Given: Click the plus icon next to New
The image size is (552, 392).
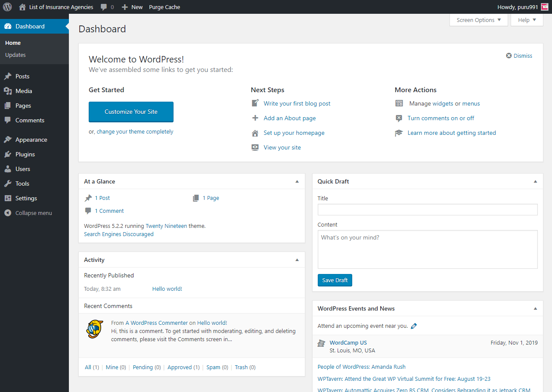Looking at the screenshot, I should coord(125,7).
